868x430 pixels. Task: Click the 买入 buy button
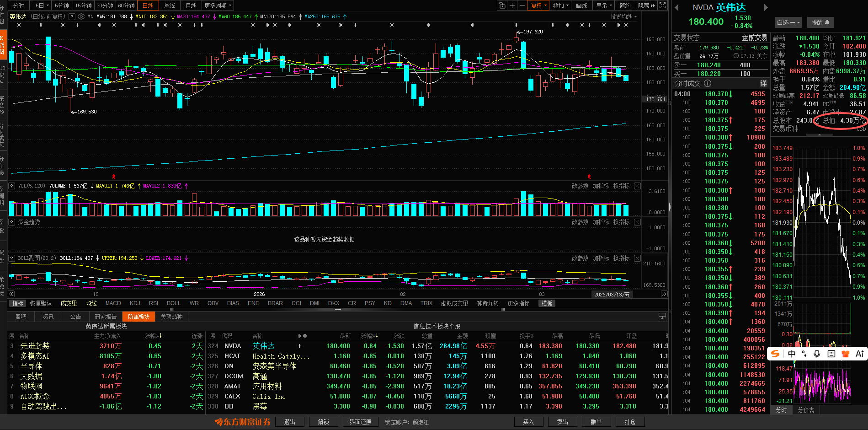pos(528,422)
